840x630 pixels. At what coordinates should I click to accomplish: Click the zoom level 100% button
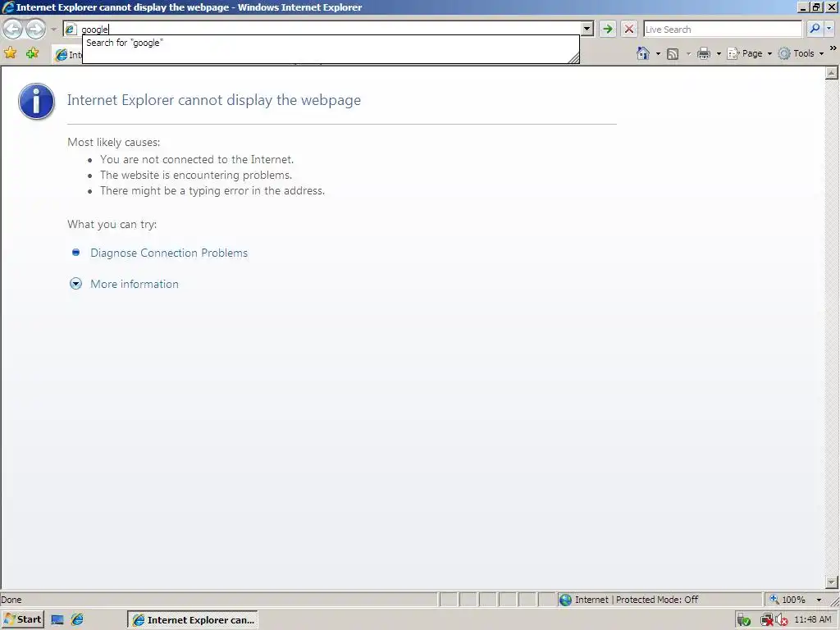(787, 600)
